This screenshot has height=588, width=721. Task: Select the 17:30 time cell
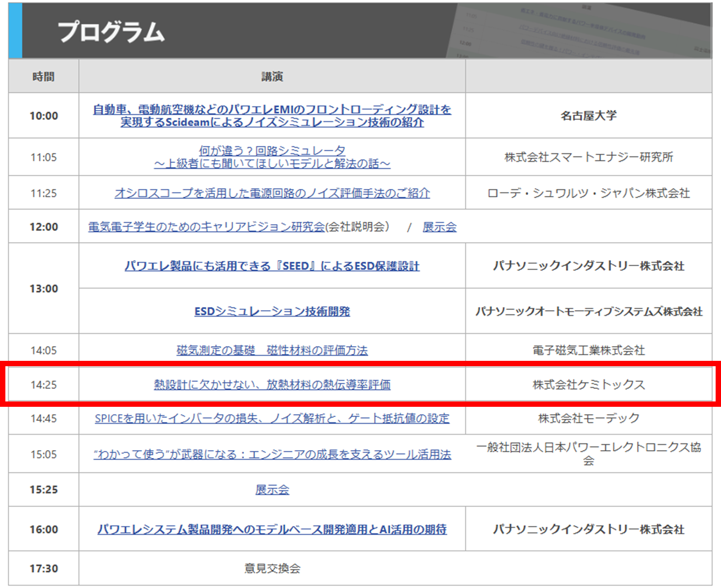coord(43,568)
